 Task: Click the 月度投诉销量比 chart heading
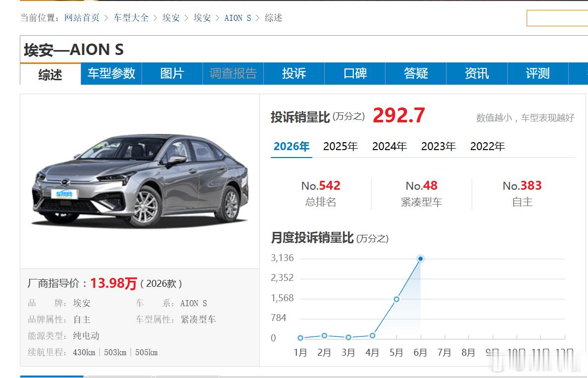(312, 238)
